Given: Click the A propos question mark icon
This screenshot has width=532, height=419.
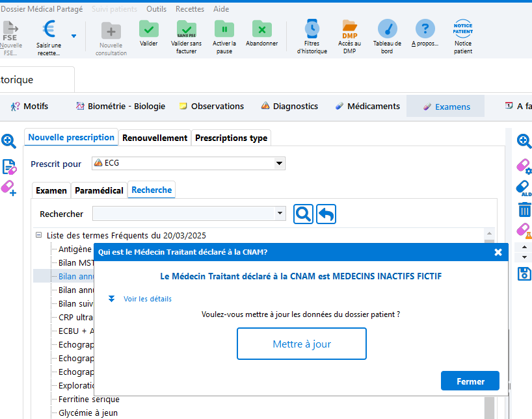Looking at the screenshot, I should pos(425,29).
